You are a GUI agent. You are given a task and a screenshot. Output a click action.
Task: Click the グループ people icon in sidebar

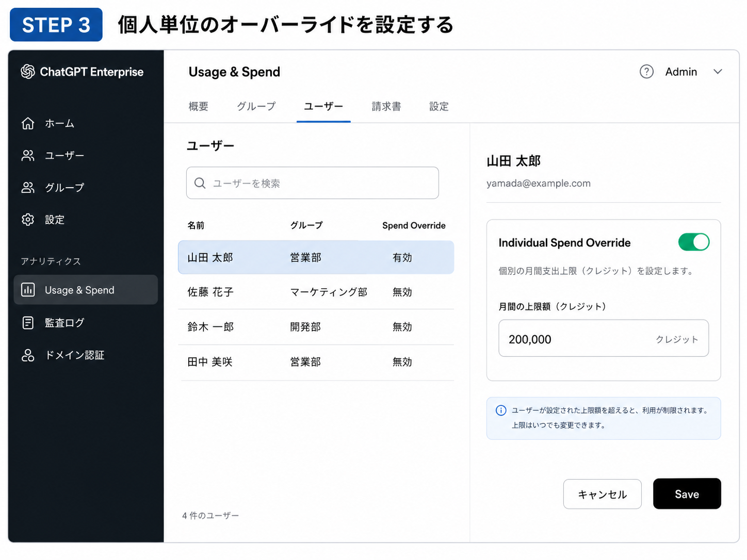click(28, 188)
